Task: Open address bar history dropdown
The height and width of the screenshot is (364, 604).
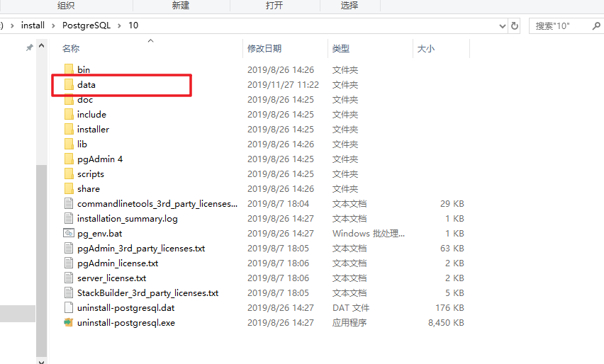Action: click(503, 25)
